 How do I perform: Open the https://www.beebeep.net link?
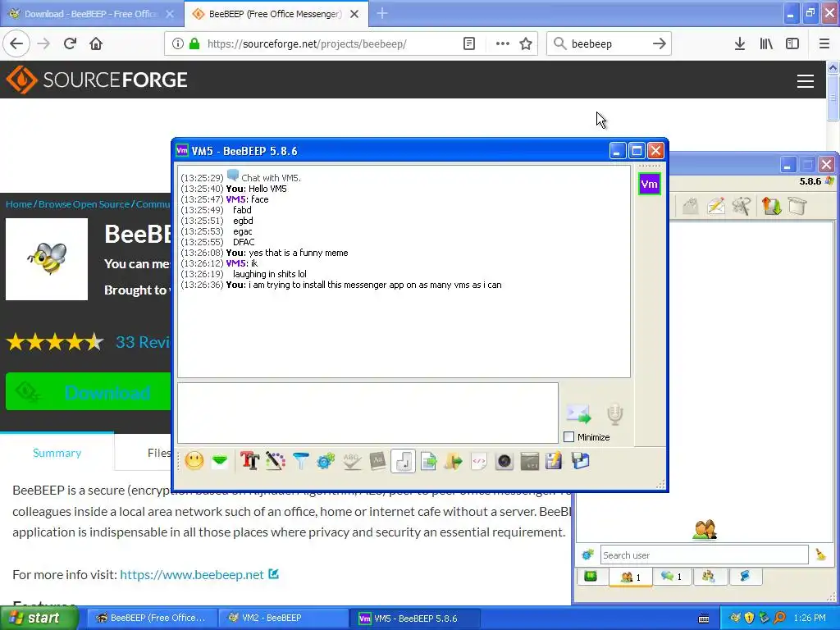[x=192, y=574]
